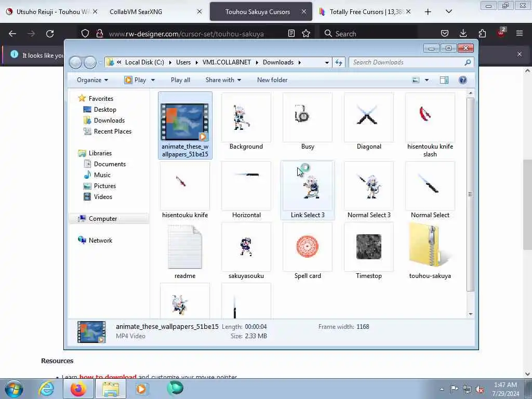Viewport: 532px width, 399px height.
Task: Open the views dropdown arrow
Action: [427, 80]
